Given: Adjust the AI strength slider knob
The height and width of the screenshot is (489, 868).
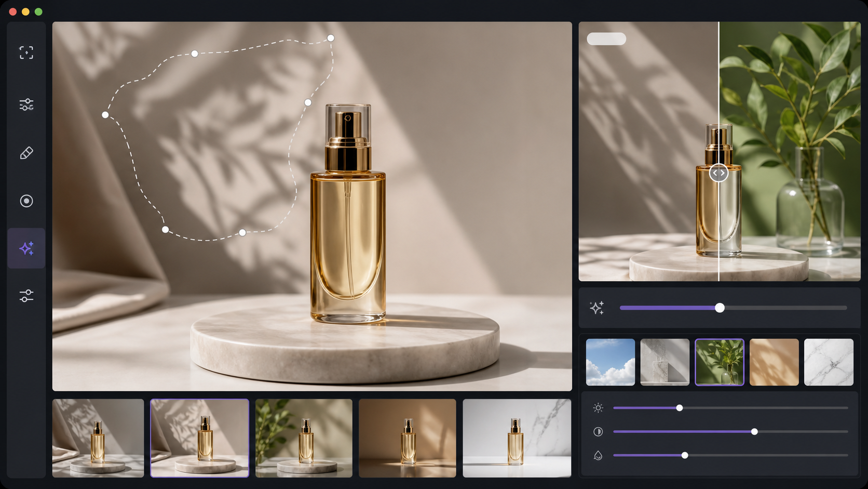Looking at the screenshot, I should pos(720,308).
